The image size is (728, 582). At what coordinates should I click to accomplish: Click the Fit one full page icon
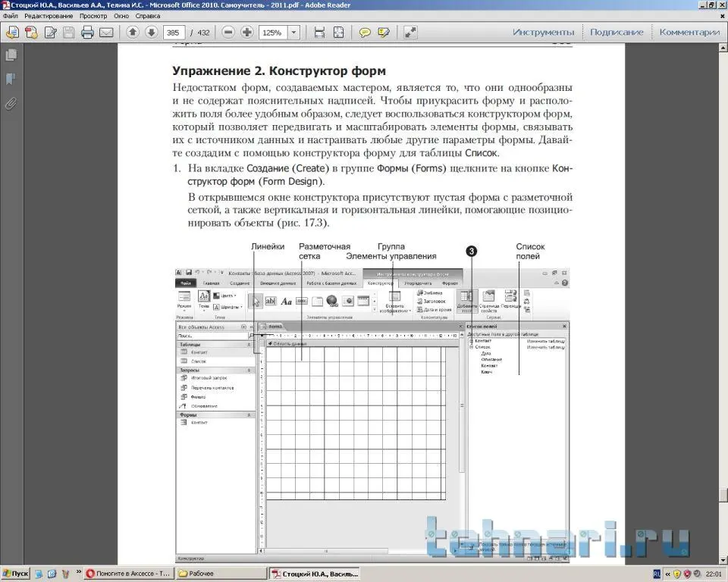click(338, 33)
